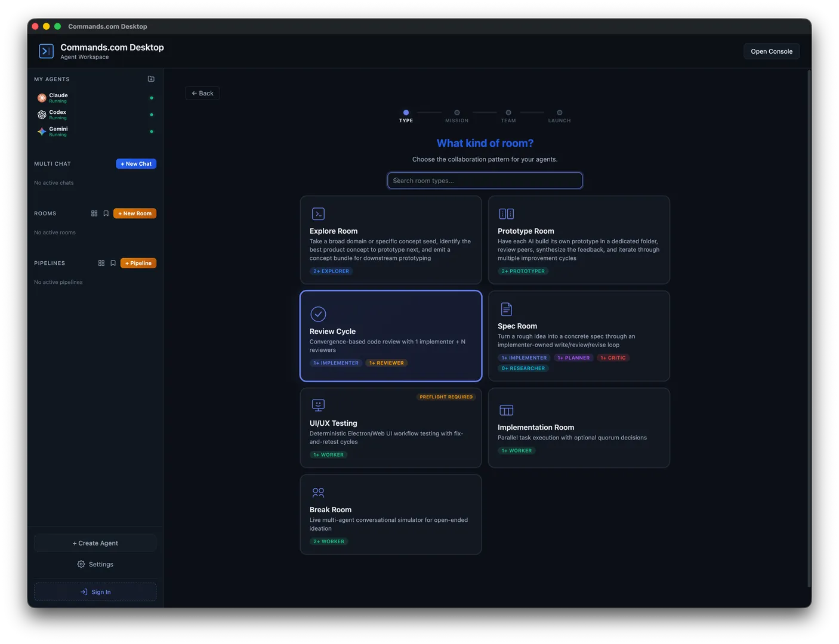The width and height of the screenshot is (839, 644).
Task: Click the "1+ CRITIC" tag
Action: (x=613, y=358)
